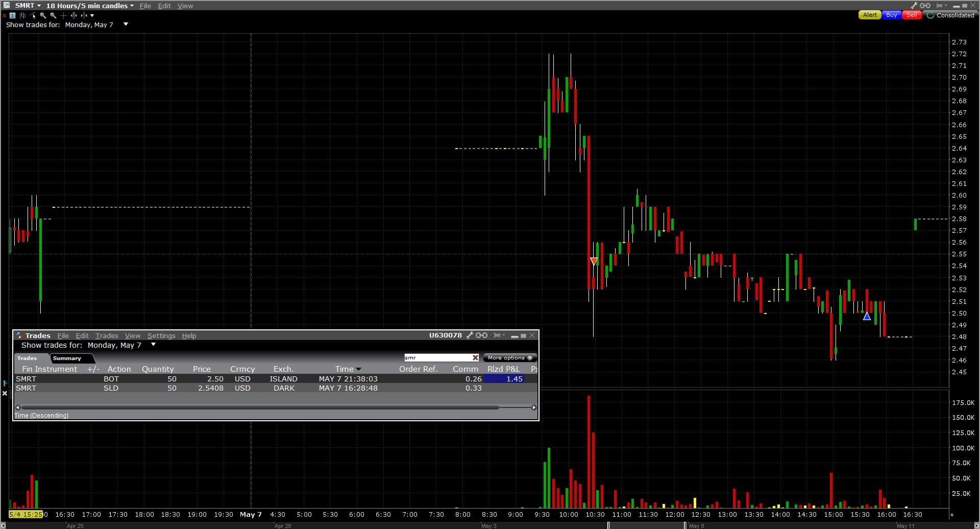Open the Trades window Edit menu
The image size is (980, 529).
(x=82, y=335)
